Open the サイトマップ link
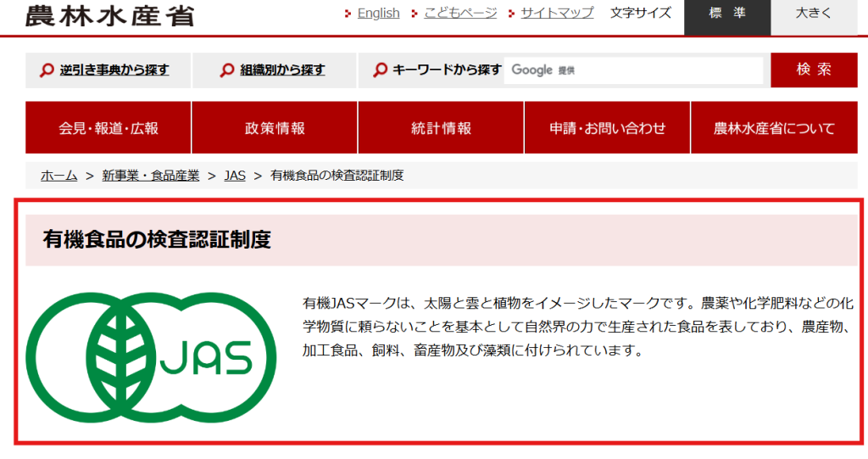The width and height of the screenshot is (868, 459). tap(558, 13)
